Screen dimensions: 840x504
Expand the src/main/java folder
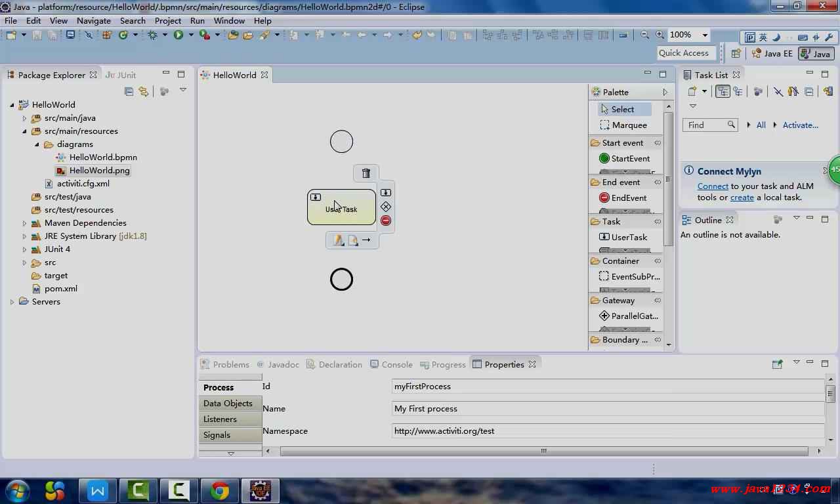tap(24, 118)
